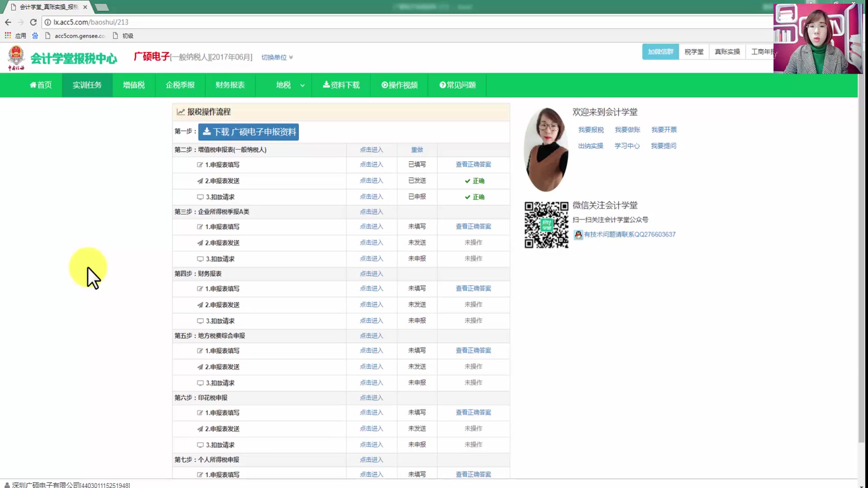The image size is (868, 488).
Task: Open the 财务报表 nav item
Action: tap(230, 85)
